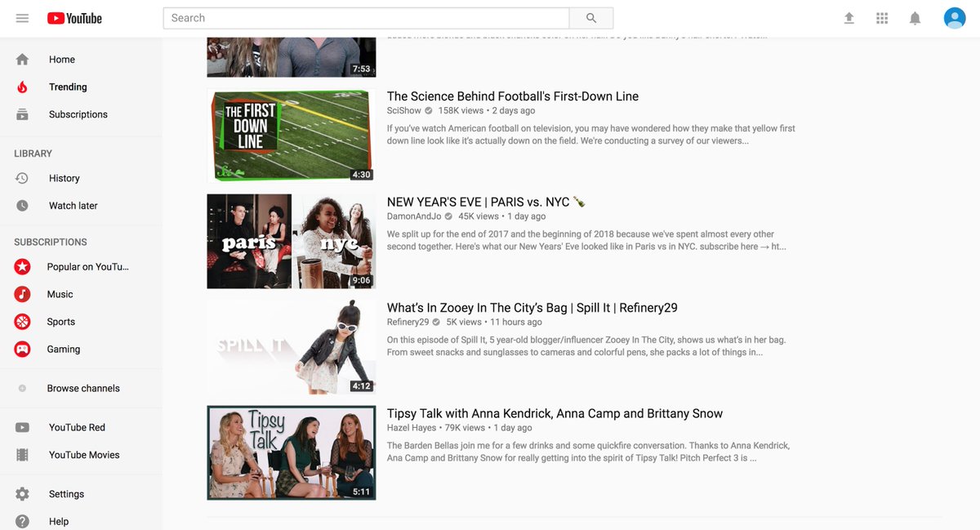Click the Music note channel icon
The width and height of the screenshot is (980, 530).
tap(22, 294)
